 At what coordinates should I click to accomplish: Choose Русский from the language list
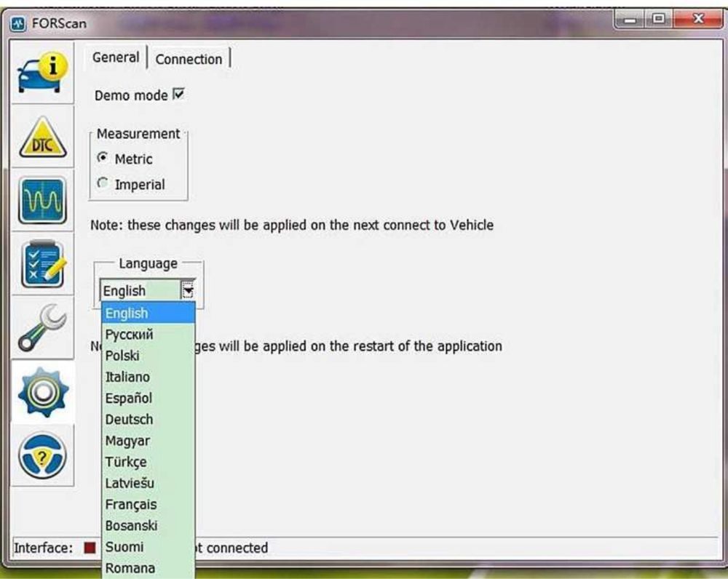[x=148, y=335]
